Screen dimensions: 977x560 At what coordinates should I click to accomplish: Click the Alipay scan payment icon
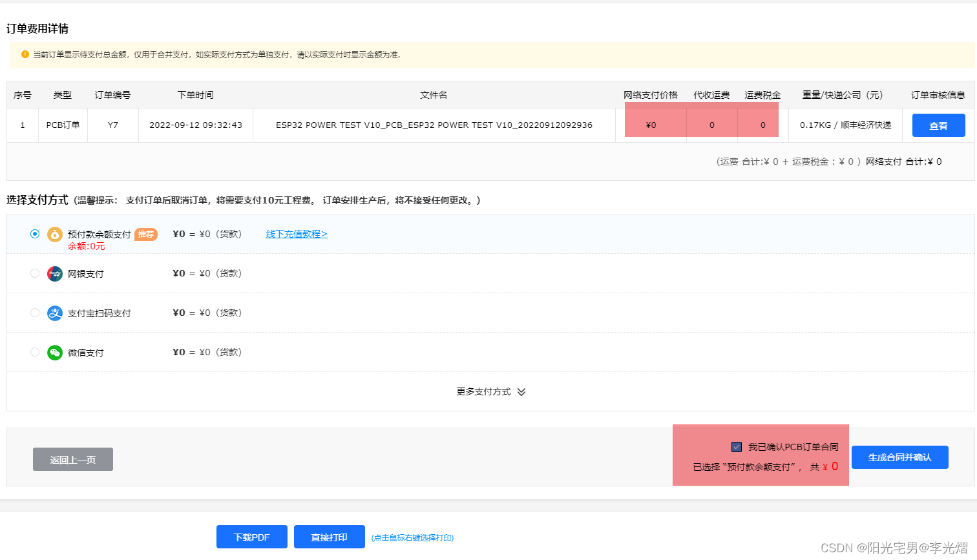tap(55, 313)
